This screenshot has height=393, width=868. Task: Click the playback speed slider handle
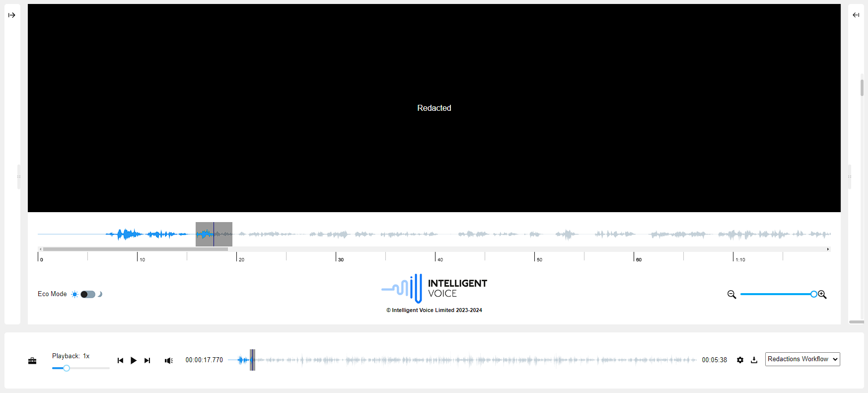[x=67, y=368]
